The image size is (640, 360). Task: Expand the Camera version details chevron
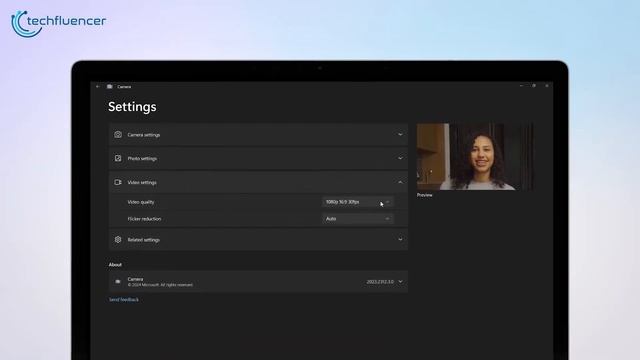click(x=400, y=282)
